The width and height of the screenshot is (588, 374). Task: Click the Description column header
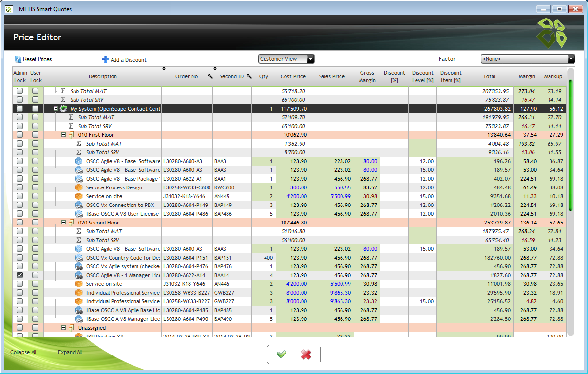pos(103,76)
